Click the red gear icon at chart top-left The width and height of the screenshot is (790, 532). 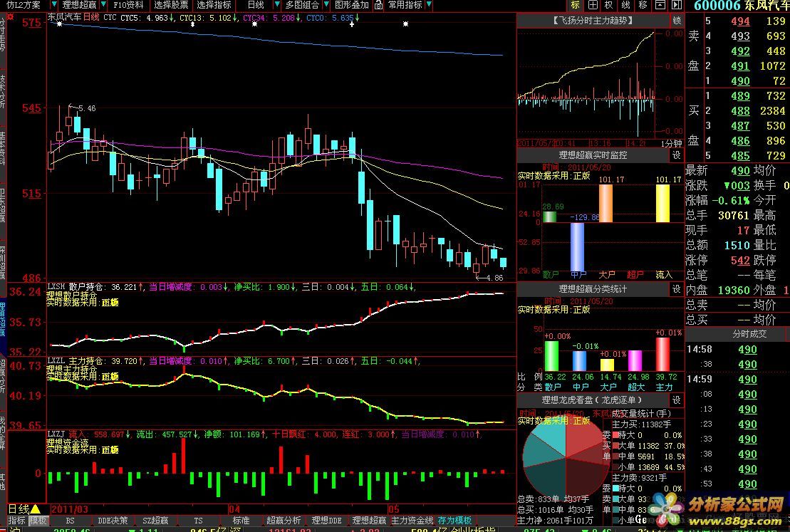point(10,17)
